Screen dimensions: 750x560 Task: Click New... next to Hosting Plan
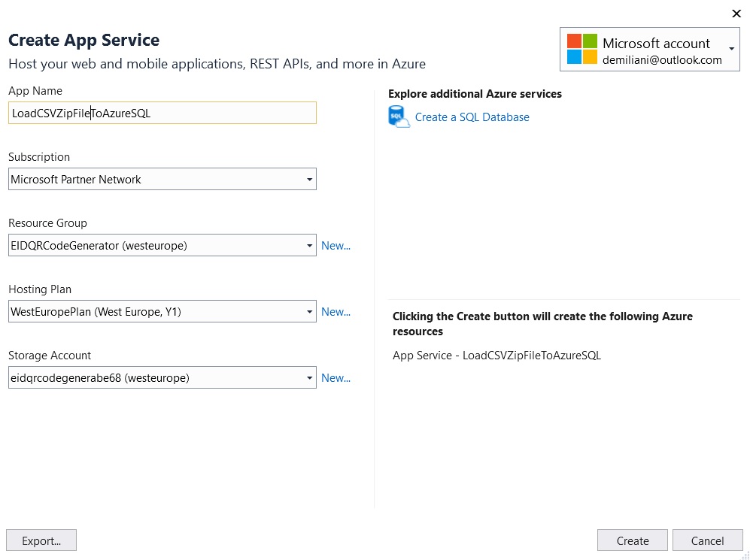(x=336, y=311)
